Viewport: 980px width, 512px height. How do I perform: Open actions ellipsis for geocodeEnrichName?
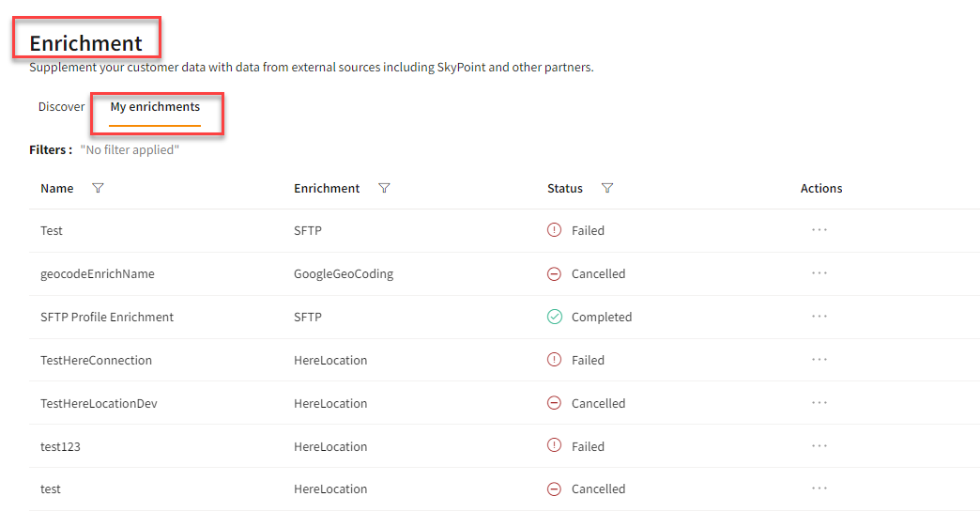pos(819,273)
